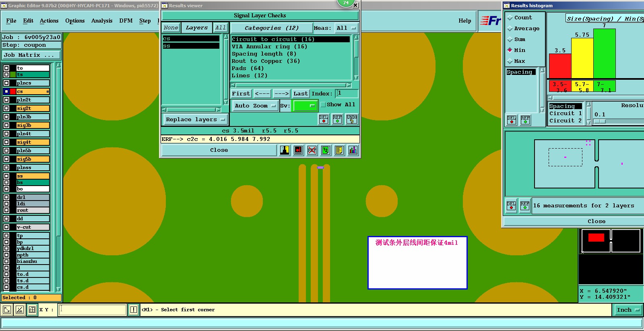Click the Index input field

[x=347, y=93]
